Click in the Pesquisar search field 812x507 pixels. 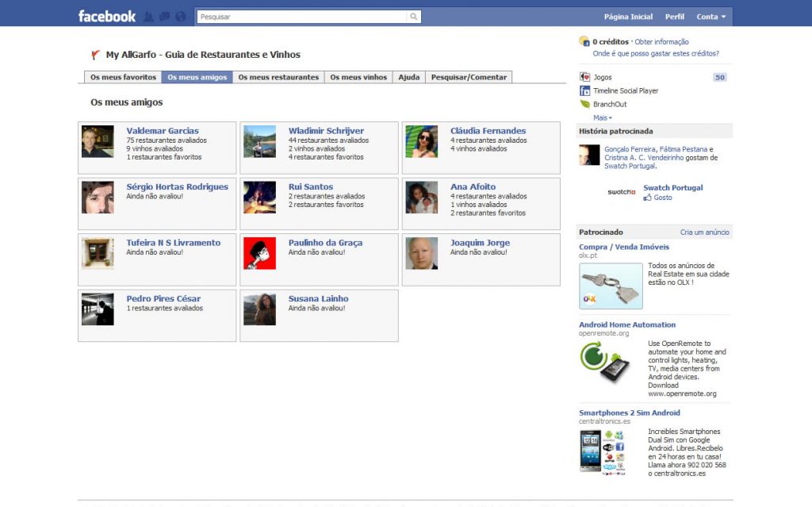point(301,17)
